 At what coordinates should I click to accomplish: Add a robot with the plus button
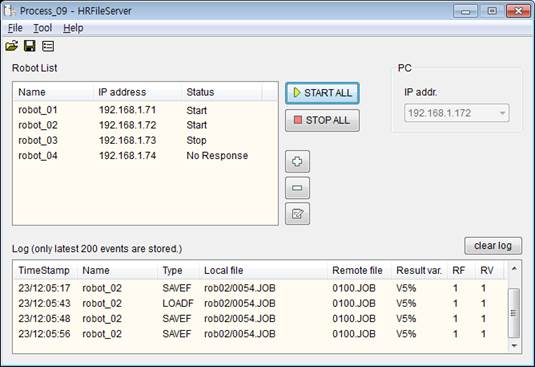coord(297,161)
